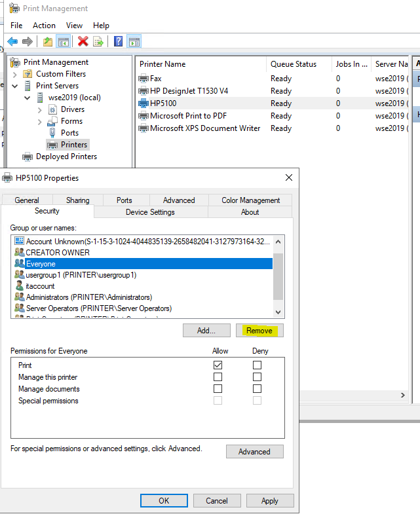Expand the Drivers tree node
The height and width of the screenshot is (516, 420).
tap(40, 110)
